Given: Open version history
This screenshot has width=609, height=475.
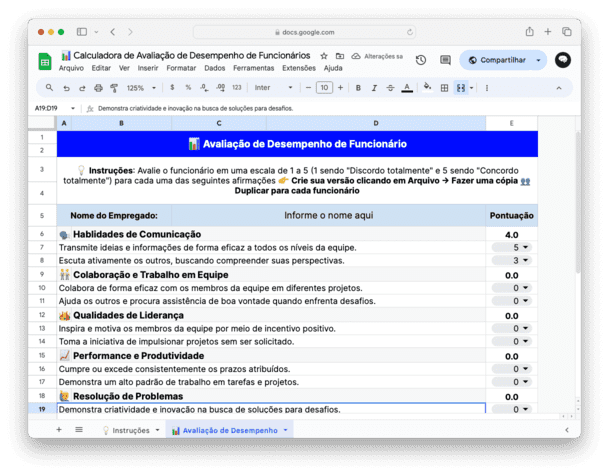Looking at the screenshot, I should [x=421, y=60].
